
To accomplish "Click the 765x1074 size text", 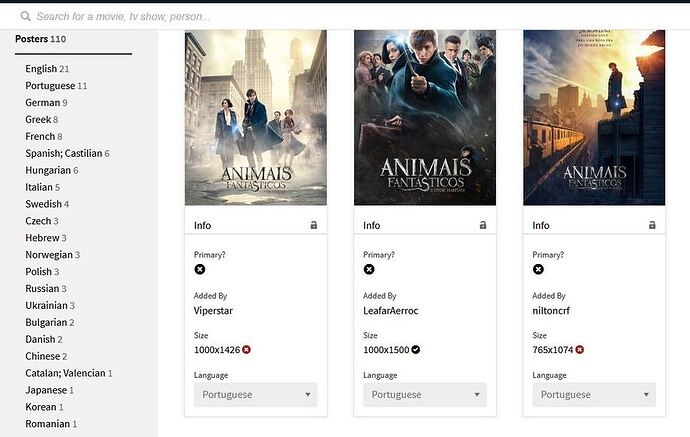I will click(553, 350).
